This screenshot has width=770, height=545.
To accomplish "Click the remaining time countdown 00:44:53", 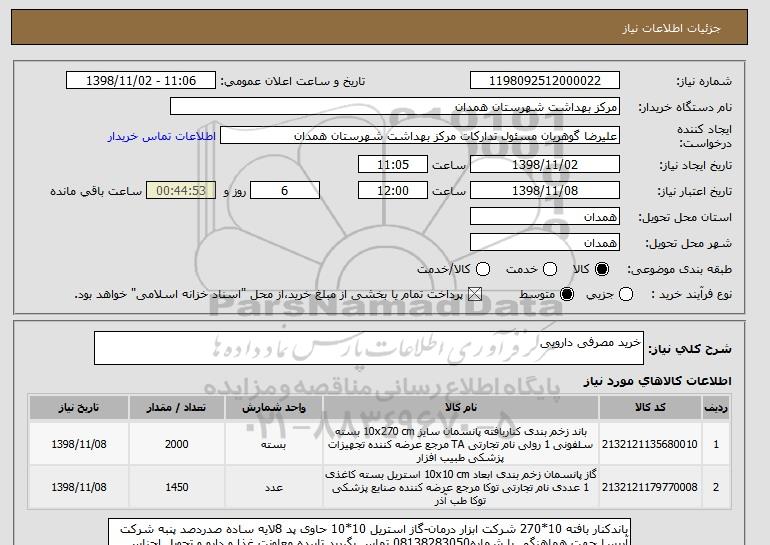I will click(x=181, y=191).
